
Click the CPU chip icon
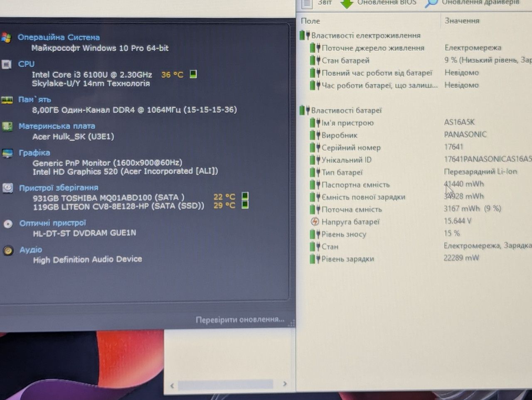point(6,64)
